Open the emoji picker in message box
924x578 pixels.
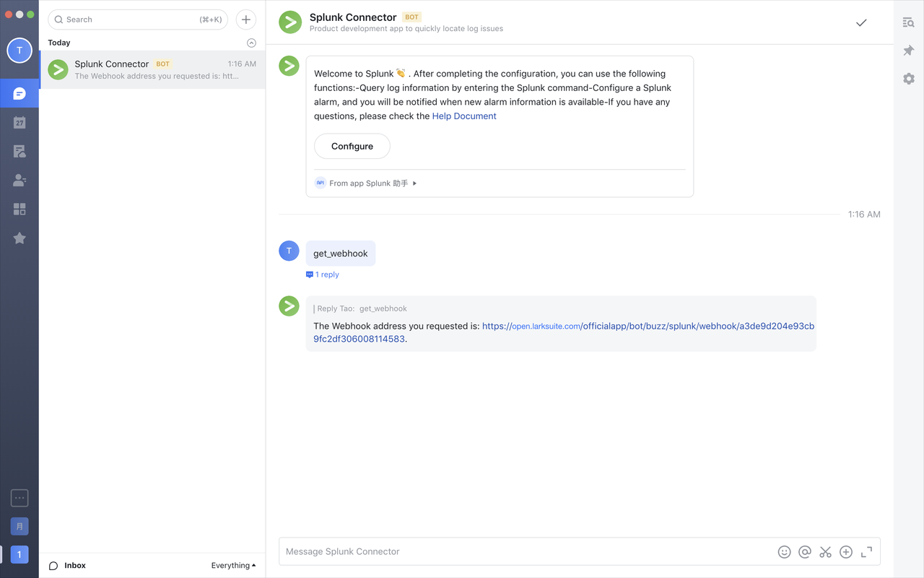tap(784, 552)
